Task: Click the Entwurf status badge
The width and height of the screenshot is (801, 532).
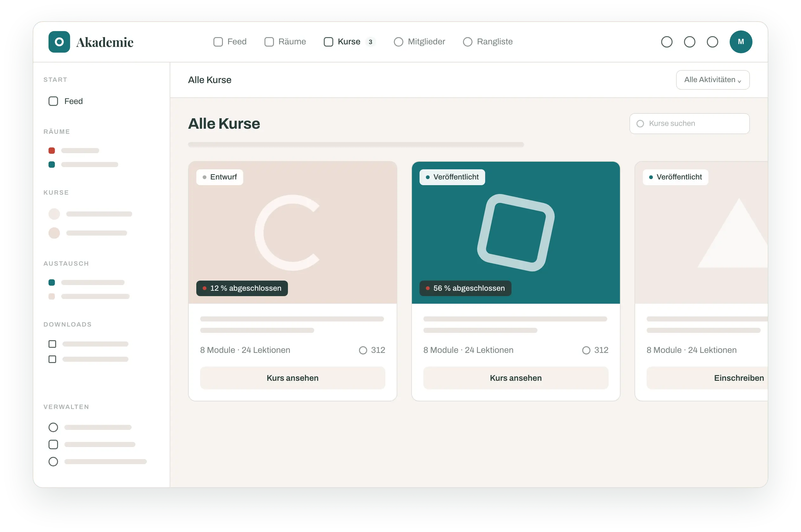Action: [219, 177]
